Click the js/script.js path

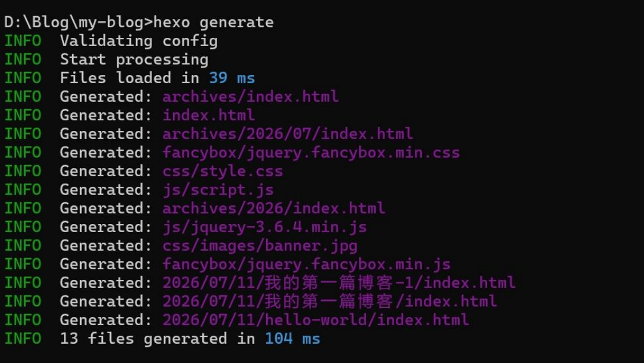coord(218,190)
